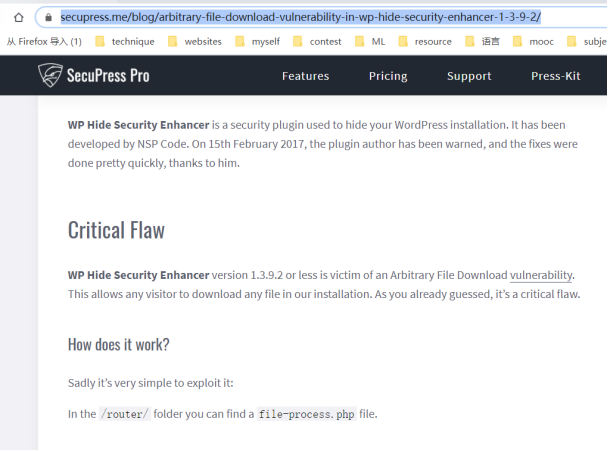Click the 'How does it work?' subheading
This screenshot has width=608, height=451.
119,344
